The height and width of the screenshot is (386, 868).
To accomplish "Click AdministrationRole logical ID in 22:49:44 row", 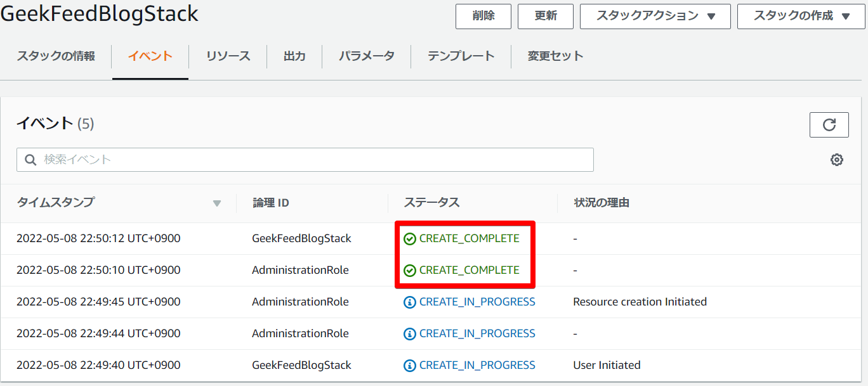I will [x=300, y=334].
